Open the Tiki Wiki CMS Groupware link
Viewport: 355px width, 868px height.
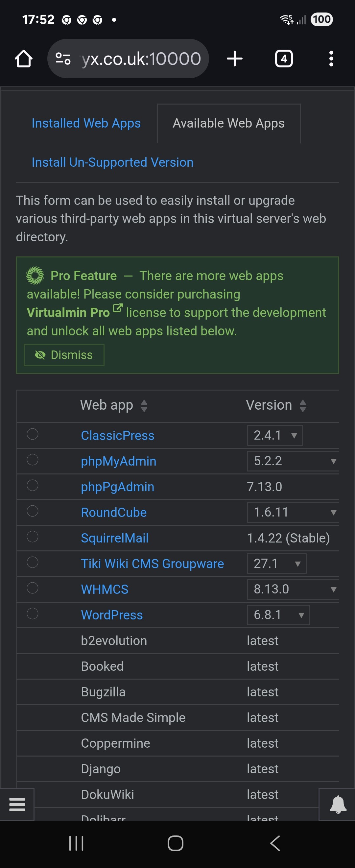pyautogui.click(x=153, y=564)
